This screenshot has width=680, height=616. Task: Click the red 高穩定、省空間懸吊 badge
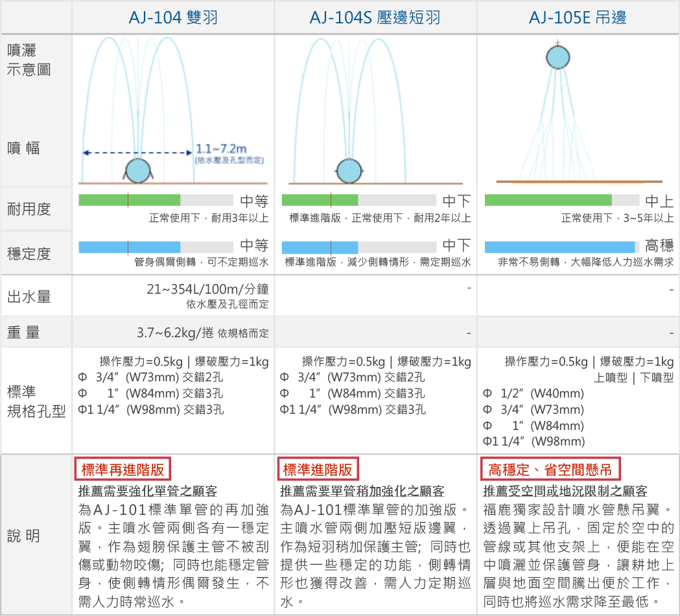[550, 469]
